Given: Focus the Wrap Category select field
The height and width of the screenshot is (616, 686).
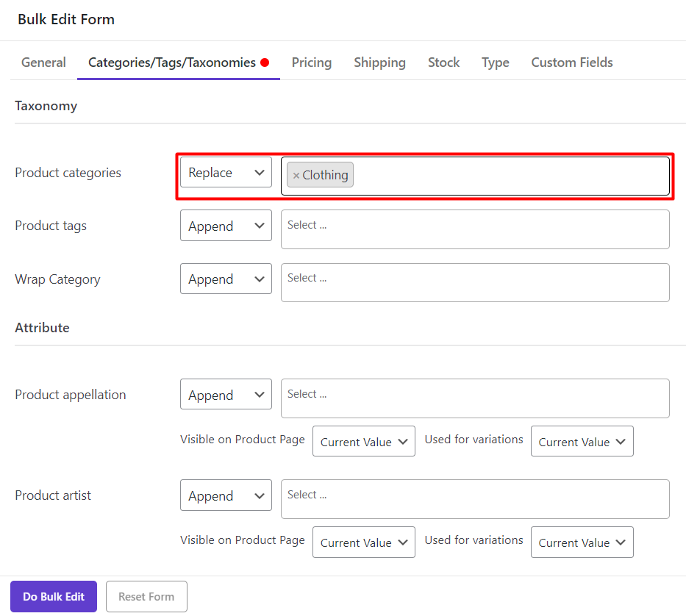Looking at the screenshot, I should click(475, 282).
